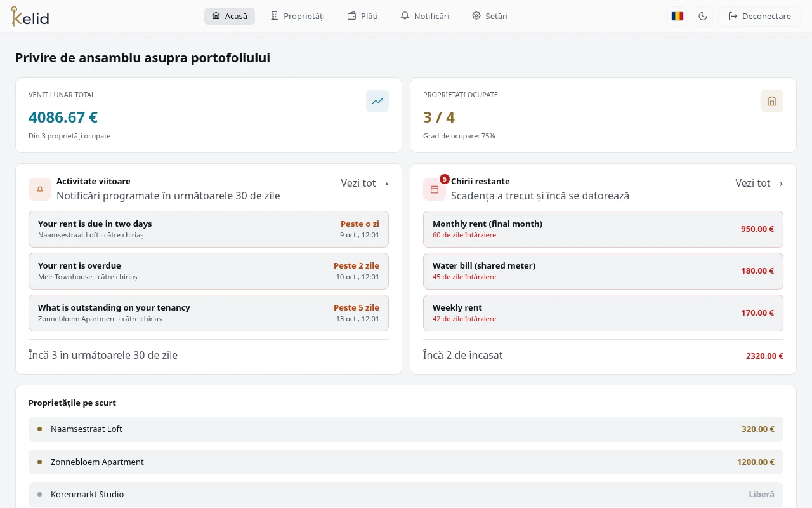Open the Setări tab
Viewport: 812px width, 508px height.
pos(490,17)
